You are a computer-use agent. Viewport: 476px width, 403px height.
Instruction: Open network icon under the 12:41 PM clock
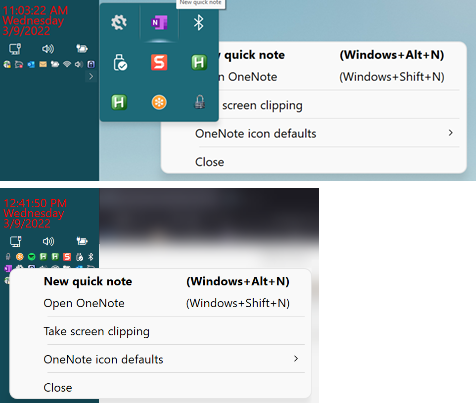coord(16,241)
